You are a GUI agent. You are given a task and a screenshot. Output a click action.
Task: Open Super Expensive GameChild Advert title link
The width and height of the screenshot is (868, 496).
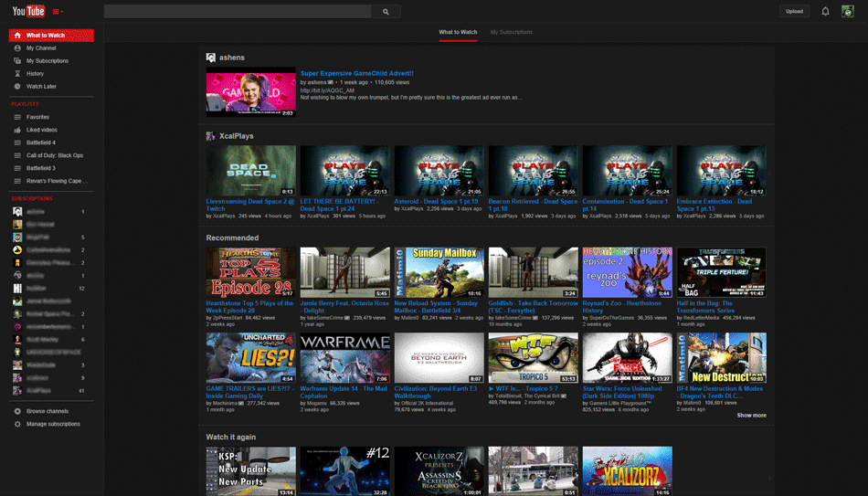point(356,73)
